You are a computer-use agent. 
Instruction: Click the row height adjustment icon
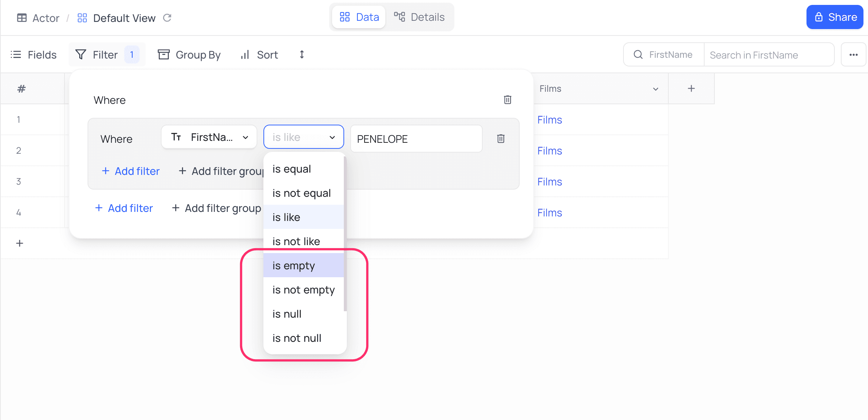pos(301,54)
